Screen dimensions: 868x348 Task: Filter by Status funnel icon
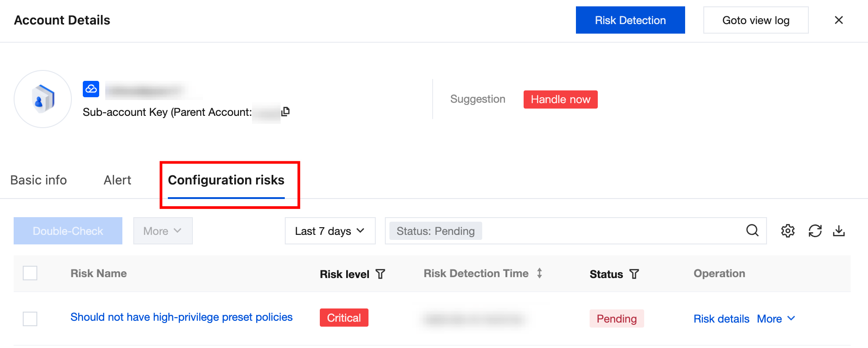[x=634, y=274]
